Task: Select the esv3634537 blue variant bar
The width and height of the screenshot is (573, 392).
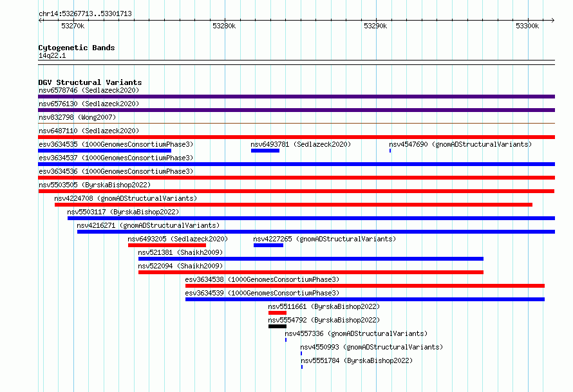Action: click(296, 164)
